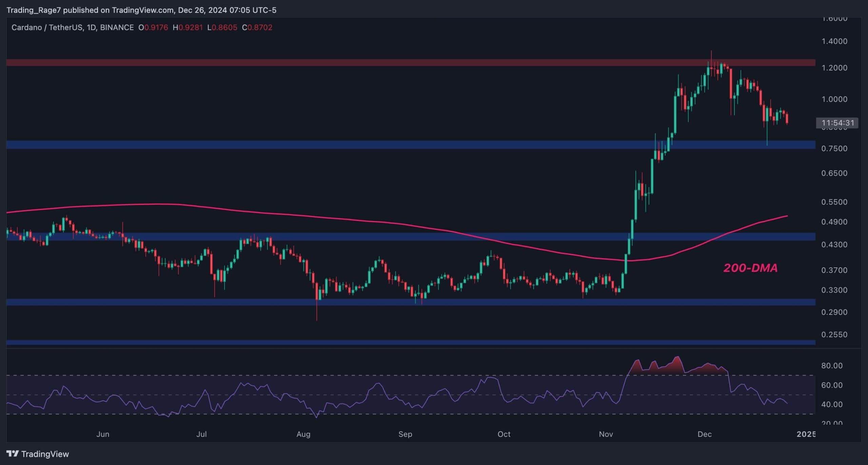
Task: Select the Cardano / TetherUS symbol label
Action: coord(47,27)
